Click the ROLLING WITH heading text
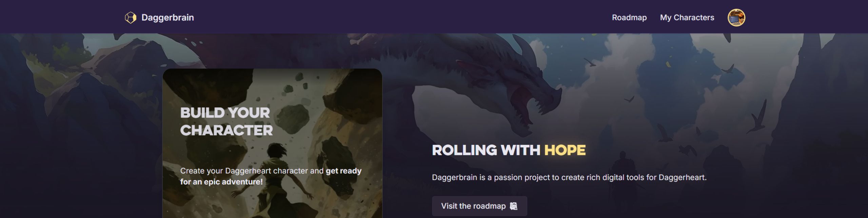 click(486, 150)
